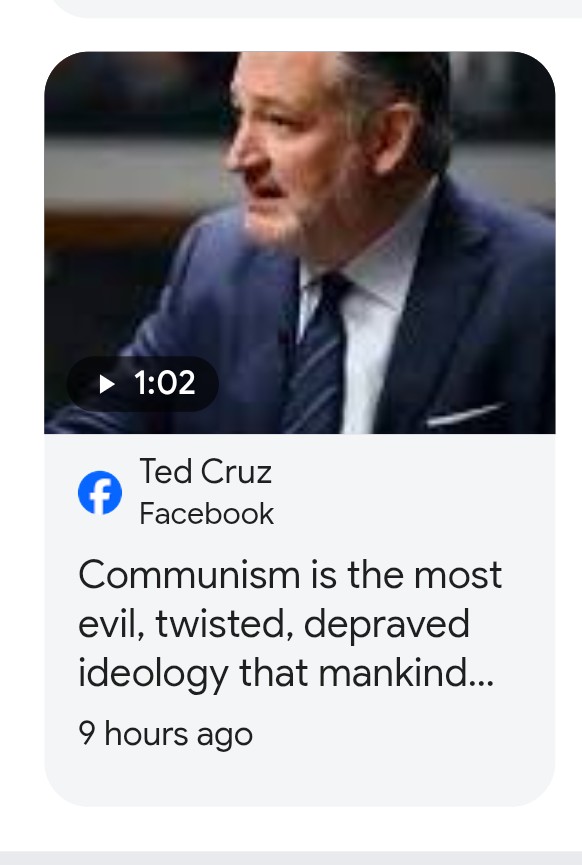Viewport: 582px width, 865px height.
Task: Click the white pocket square in thumbnail
Action: pos(464,415)
